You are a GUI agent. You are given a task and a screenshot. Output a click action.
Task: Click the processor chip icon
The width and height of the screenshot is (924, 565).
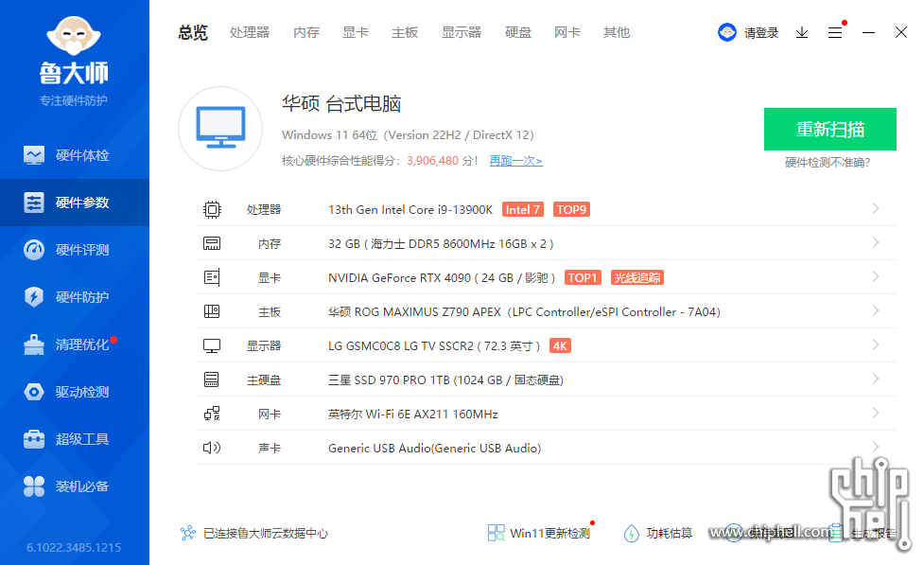[212, 209]
